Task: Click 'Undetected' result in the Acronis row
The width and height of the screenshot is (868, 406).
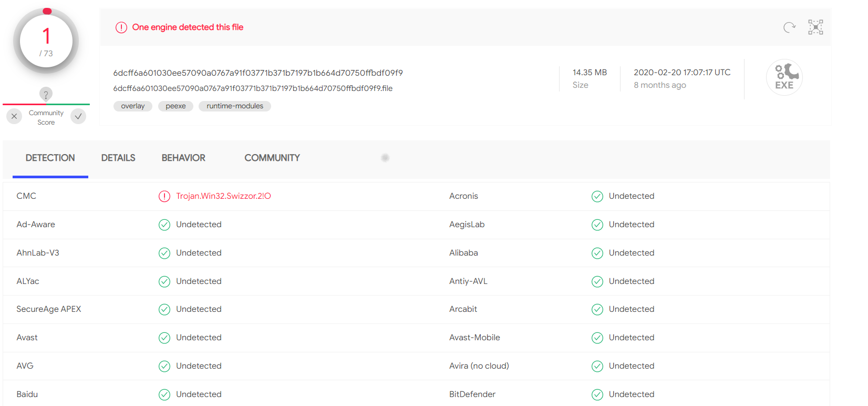Action: pyautogui.click(x=632, y=196)
